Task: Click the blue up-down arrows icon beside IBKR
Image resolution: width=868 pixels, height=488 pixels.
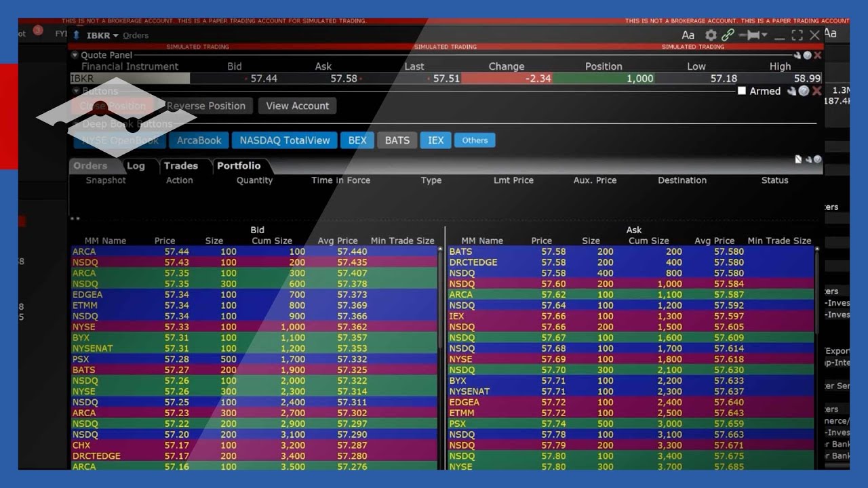Action: tap(77, 35)
